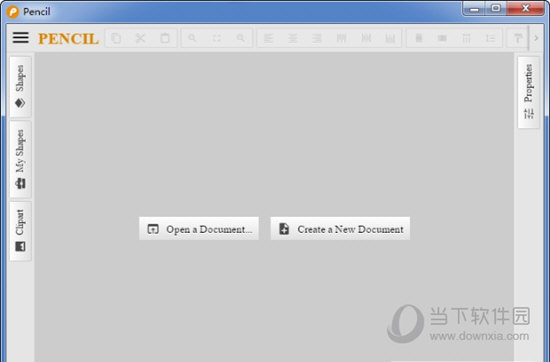This screenshot has height=362, width=550.
Task: Click the Align right icon
Action: pyautogui.click(x=317, y=38)
